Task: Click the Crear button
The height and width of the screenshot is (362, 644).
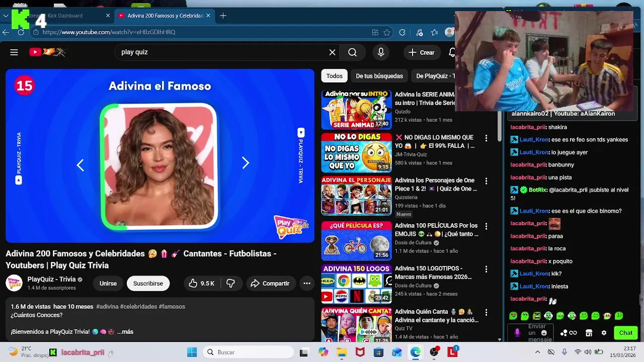Action: pos(422,52)
